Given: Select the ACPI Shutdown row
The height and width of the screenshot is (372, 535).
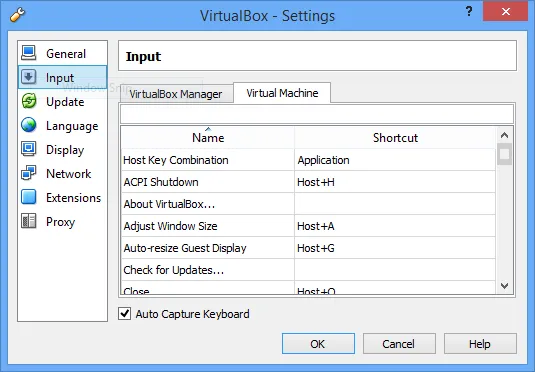Looking at the screenshot, I should pos(308,182).
